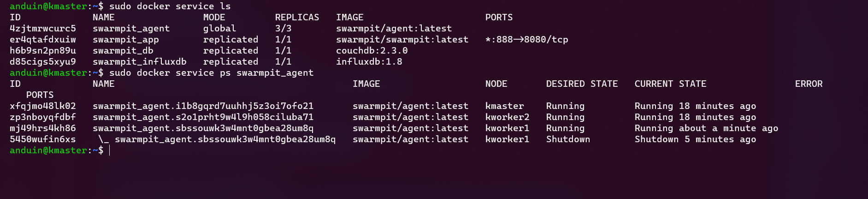Click the influxdb:1.8 image text

369,62
